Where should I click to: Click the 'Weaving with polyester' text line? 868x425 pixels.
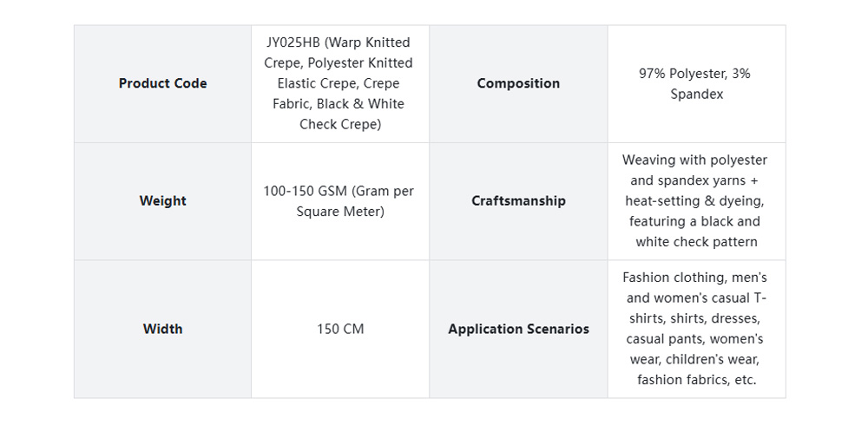(694, 160)
